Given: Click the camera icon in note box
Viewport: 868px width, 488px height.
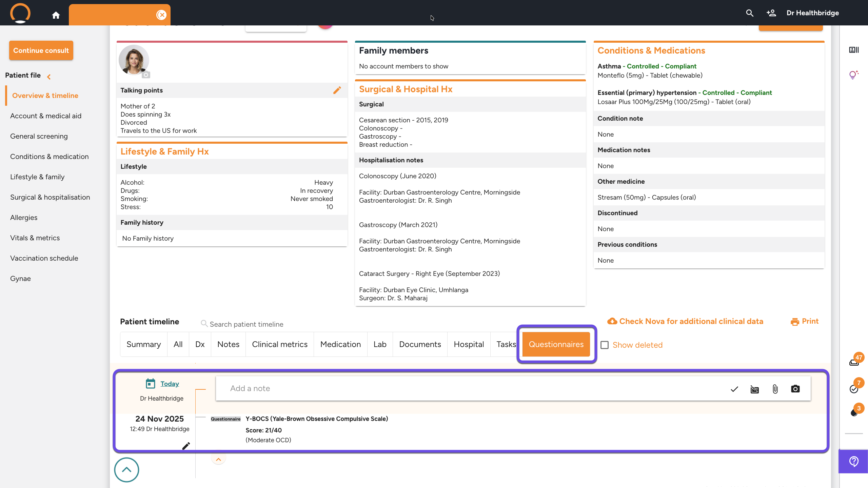Looking at the screenshot, I should click(x=795, y=389).
